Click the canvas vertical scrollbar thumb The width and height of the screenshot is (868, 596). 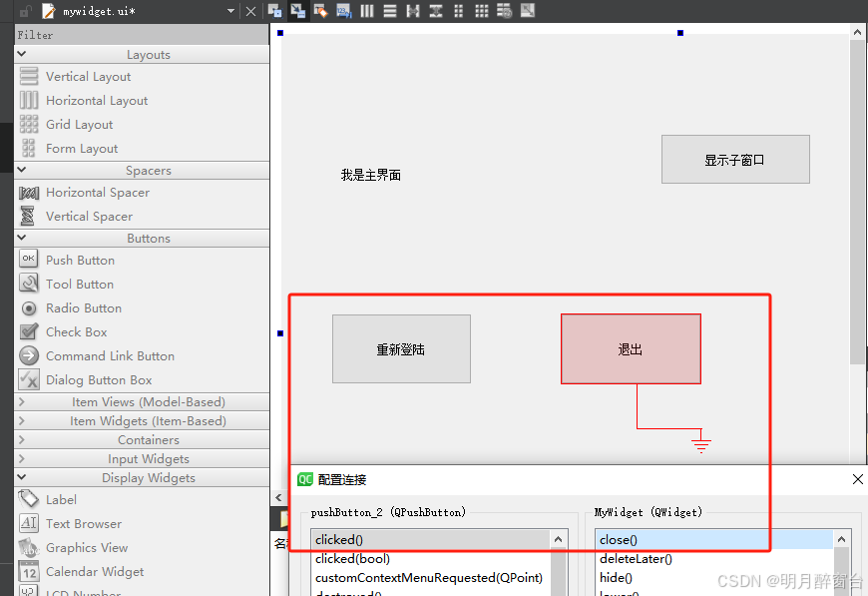point(857,202)
